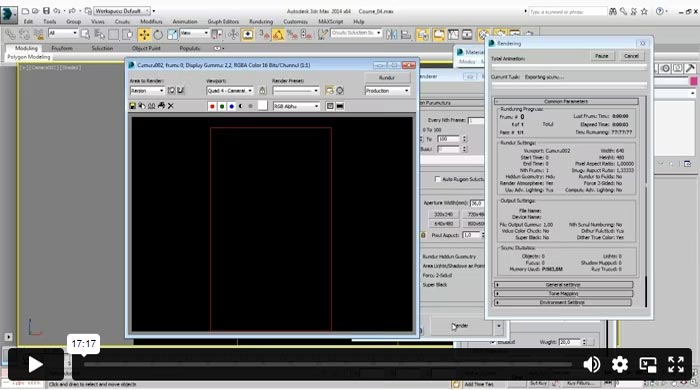Viewport: 700px width, 390px height.
Task: Open the Area to Render dropdown
Action: (x=147, y=91)
